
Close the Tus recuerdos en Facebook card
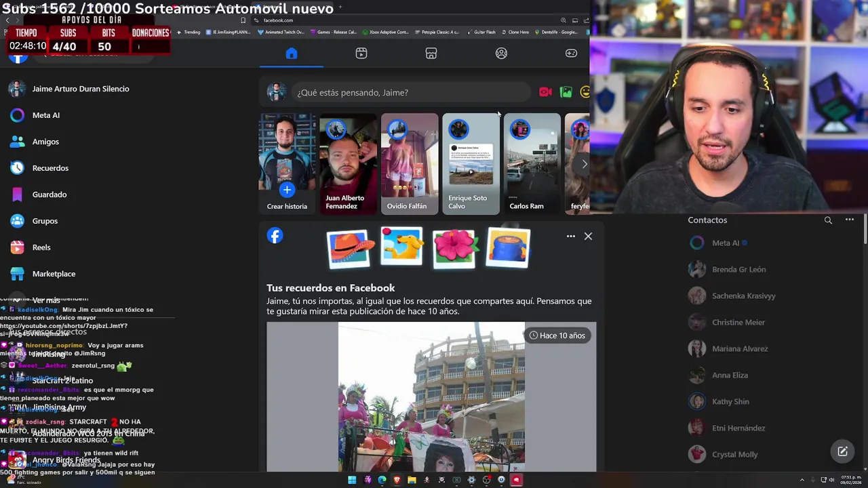pos(588,237)
